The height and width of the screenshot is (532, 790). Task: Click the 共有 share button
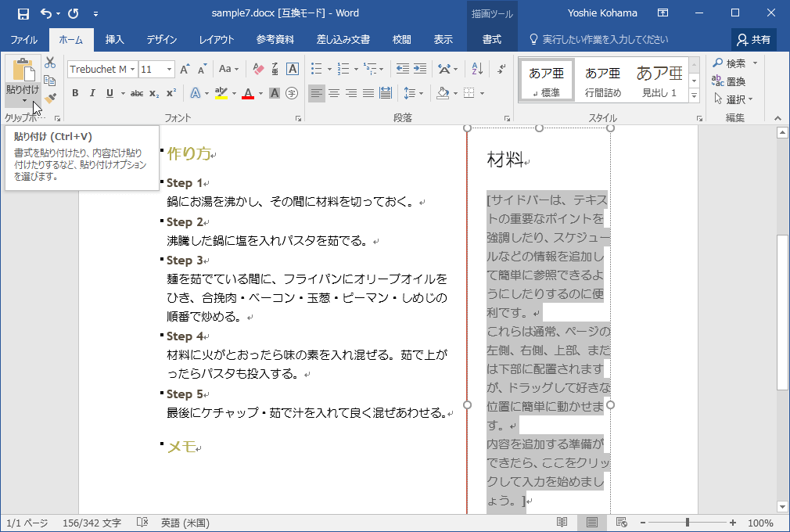coord(753,39)
